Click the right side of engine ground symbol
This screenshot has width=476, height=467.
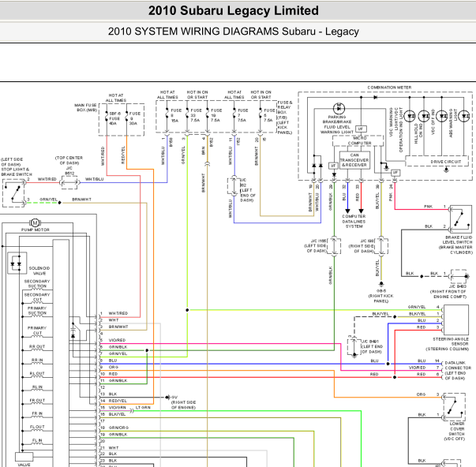point(167,398)
